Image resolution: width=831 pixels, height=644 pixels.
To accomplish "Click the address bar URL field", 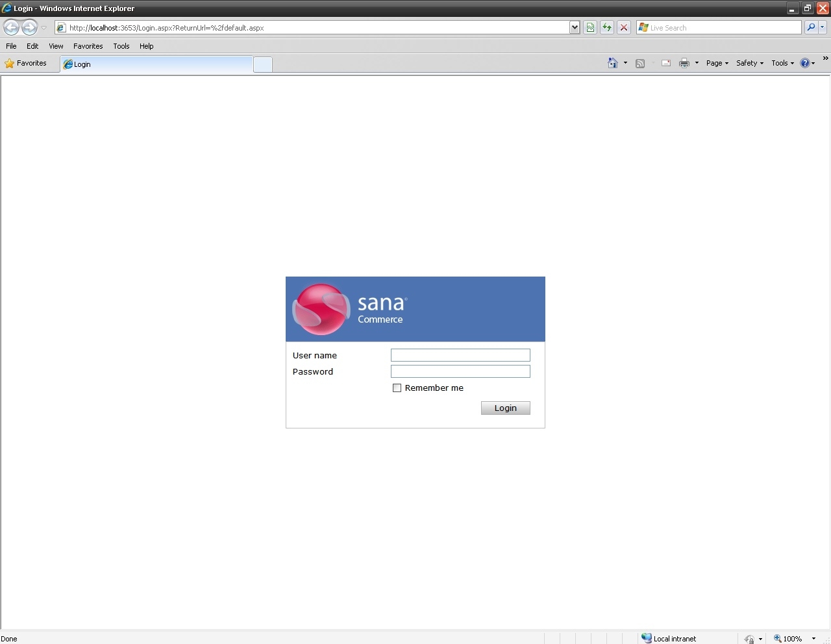I will click(x=312, y=27).
